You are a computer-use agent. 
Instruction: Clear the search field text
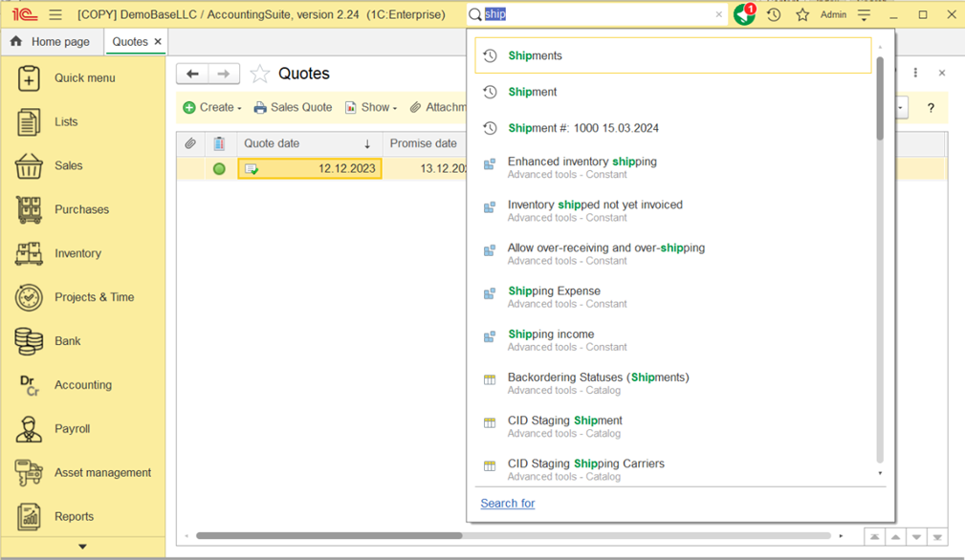719,15
